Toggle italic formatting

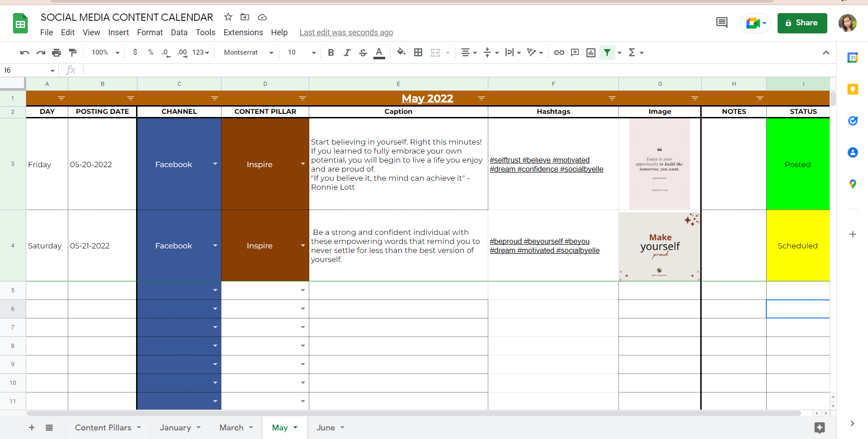[347, 53]
